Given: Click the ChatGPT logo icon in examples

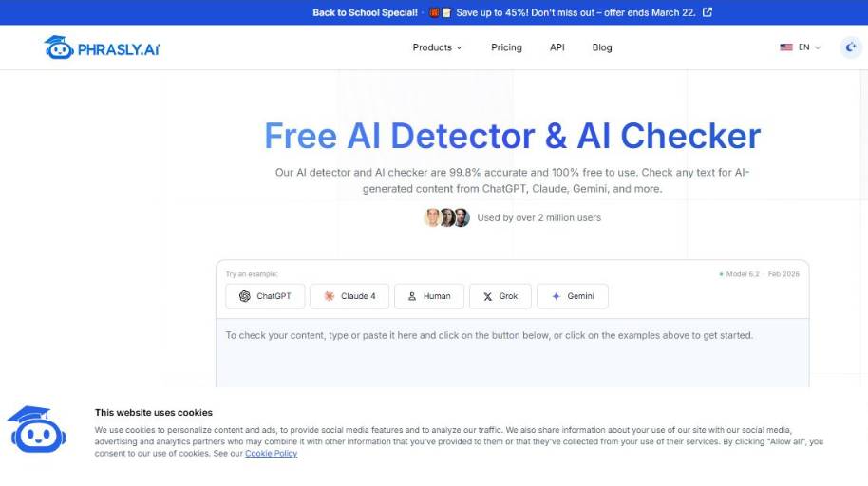Looking at the screenshot, I should click(x=245, y=296).
